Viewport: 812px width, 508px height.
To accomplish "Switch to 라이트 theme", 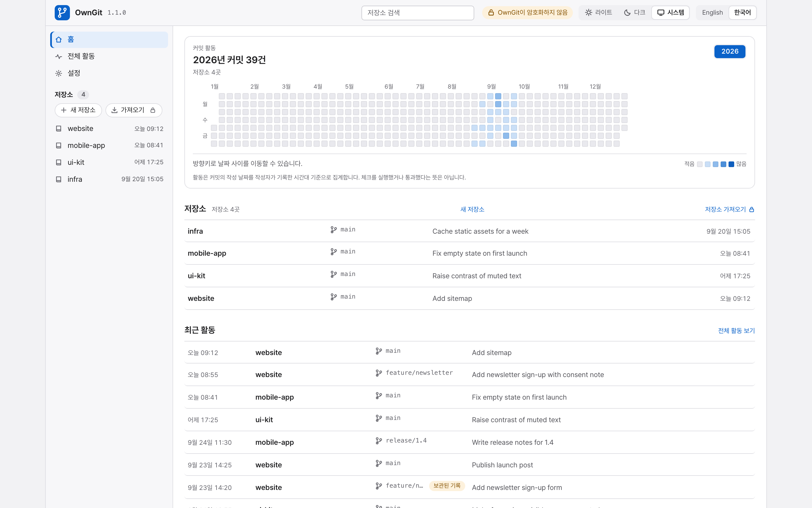I will tap(599, 13).
